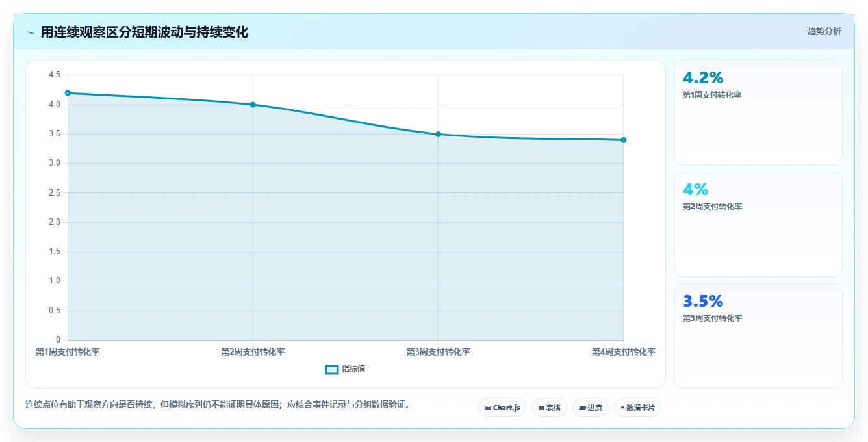Click the x-axis label 第2周支付转化率
This screenshot has height=442, width=868.
point(253,352)
